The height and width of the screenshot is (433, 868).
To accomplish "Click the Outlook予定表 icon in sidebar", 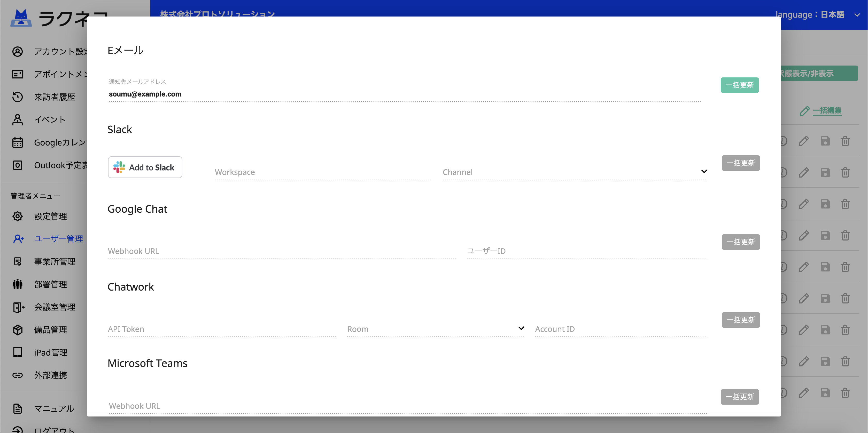I will pyautogui.click(x=18, y=165).
